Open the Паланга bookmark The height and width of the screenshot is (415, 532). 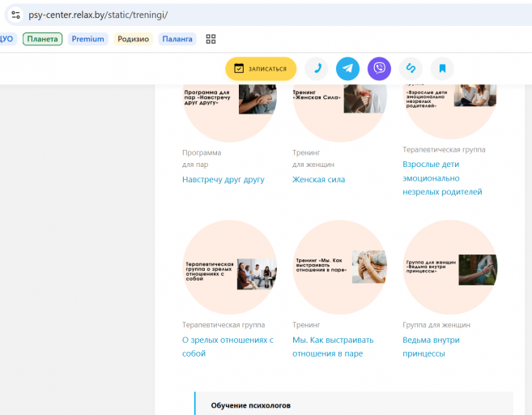(x=177, y=39)
